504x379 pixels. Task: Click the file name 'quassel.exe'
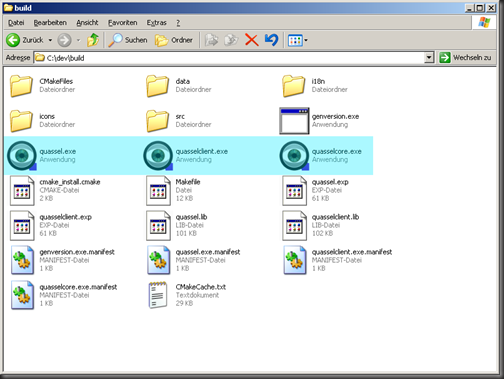tap(58, 151)
